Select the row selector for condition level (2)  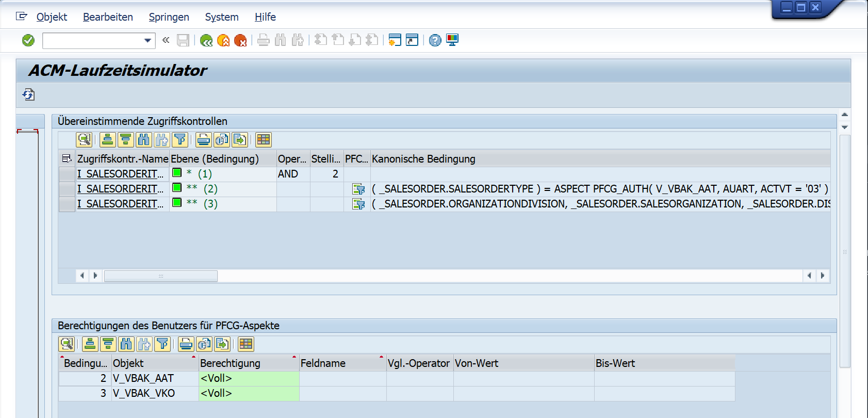coord(67,189)
